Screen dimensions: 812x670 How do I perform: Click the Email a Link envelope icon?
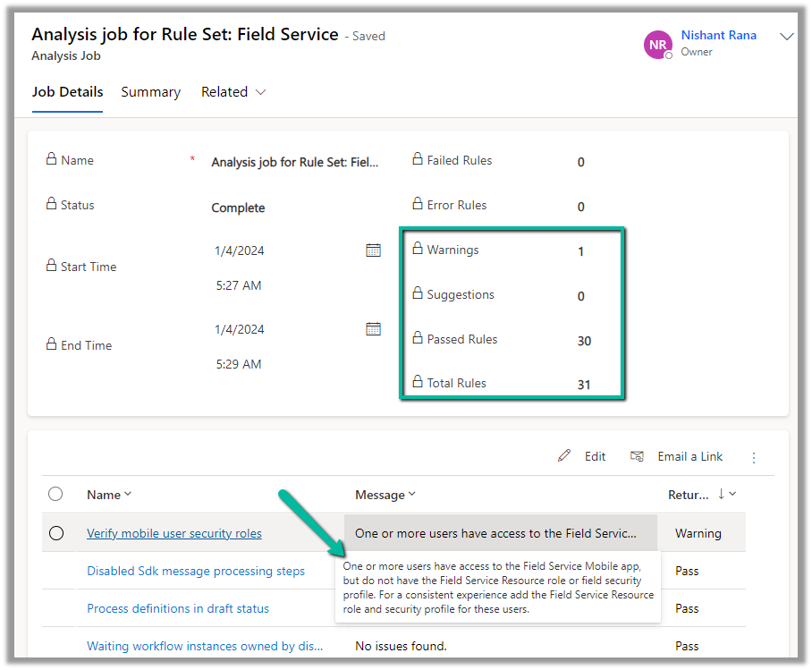pos(637,456)
